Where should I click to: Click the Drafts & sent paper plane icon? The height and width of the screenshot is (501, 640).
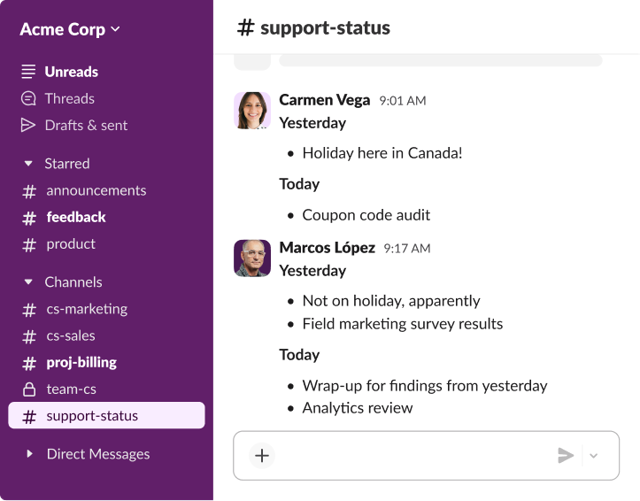(x=28, y=125)
